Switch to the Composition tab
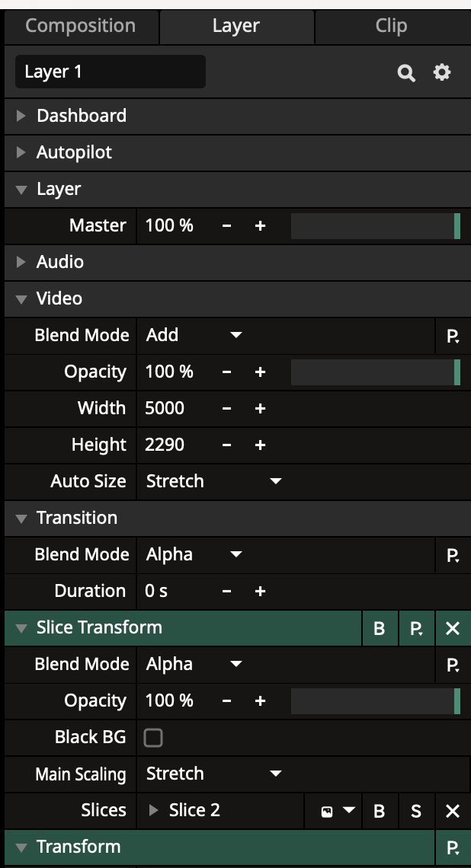This screenshot has height=868, width=471. (x=81, y=26)
